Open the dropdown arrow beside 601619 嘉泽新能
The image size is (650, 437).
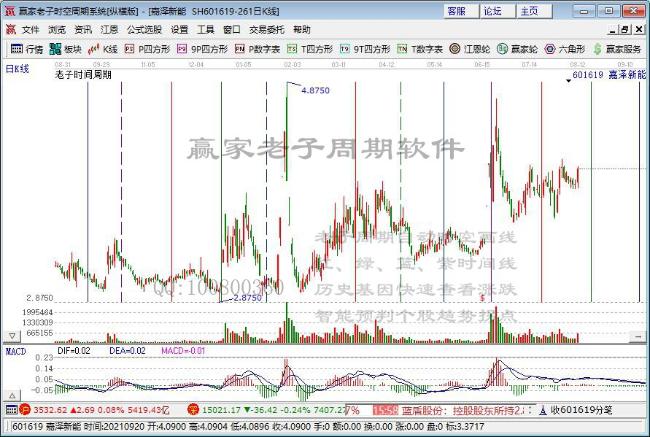tap(568, 81)
